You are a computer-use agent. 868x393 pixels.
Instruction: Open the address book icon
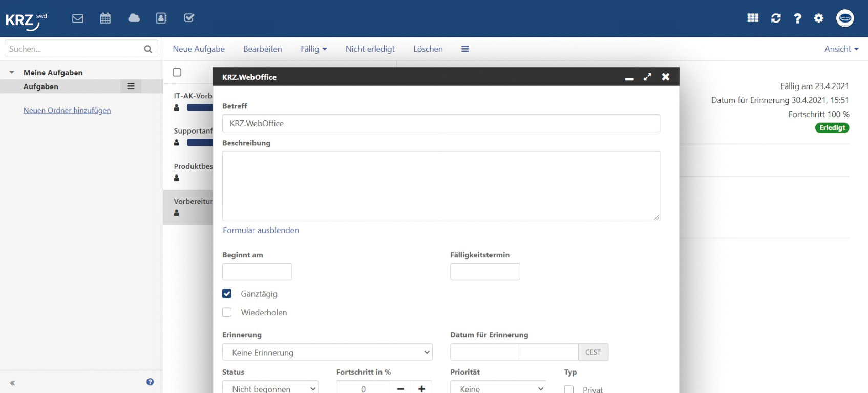click(x=161, y=18)
